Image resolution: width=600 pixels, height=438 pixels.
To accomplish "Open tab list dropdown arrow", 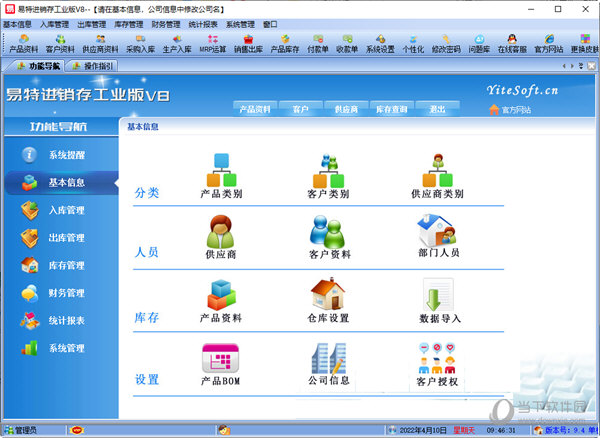I will 581,66.
